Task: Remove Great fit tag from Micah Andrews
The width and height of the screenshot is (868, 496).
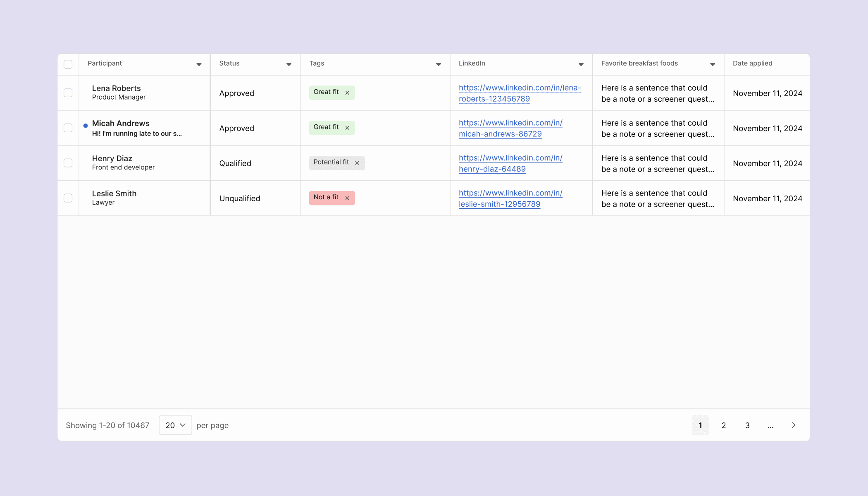Action: click(347, 128)
